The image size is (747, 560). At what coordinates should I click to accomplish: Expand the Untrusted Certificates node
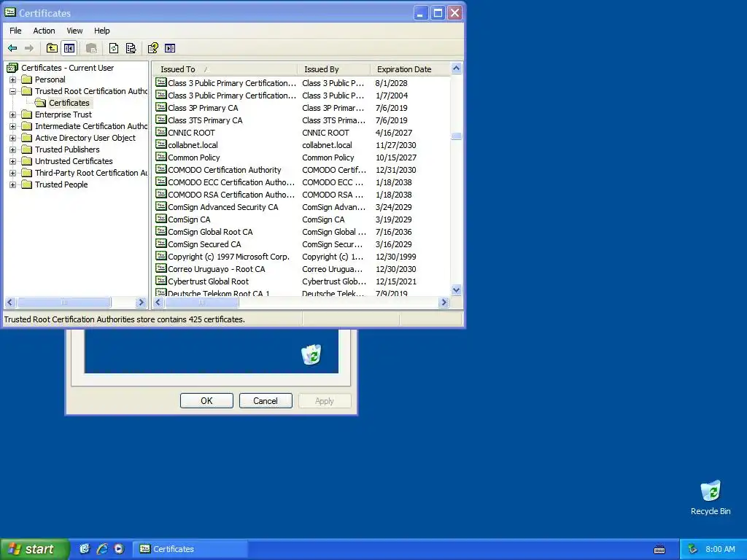[x=13, y=161]
